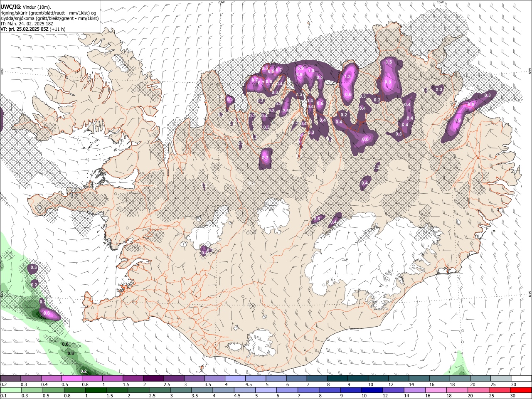Pick the rain scale swatch labeled 7
Image resolution: width=532 pixels, height=399 pixels.
point(308,390)
